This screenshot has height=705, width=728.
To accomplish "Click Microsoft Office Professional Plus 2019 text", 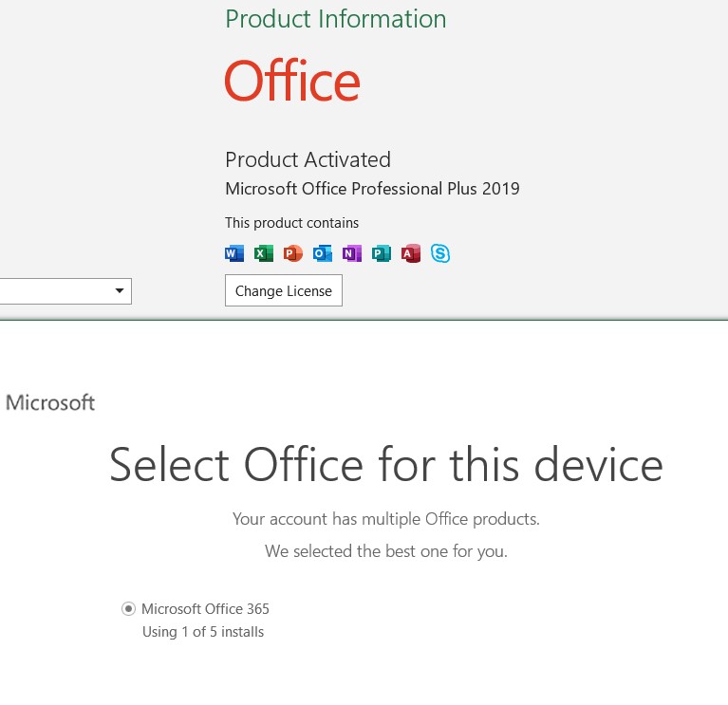I will tap(372, 189).
